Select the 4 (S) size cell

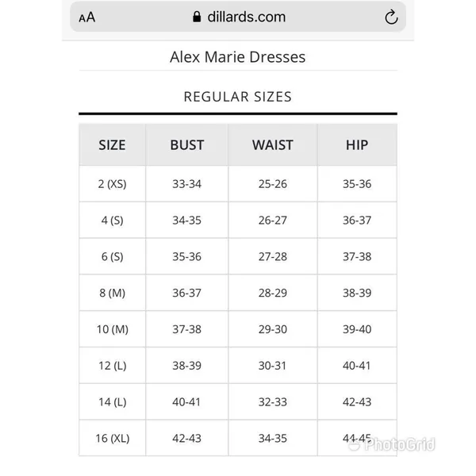click(112, 220)
